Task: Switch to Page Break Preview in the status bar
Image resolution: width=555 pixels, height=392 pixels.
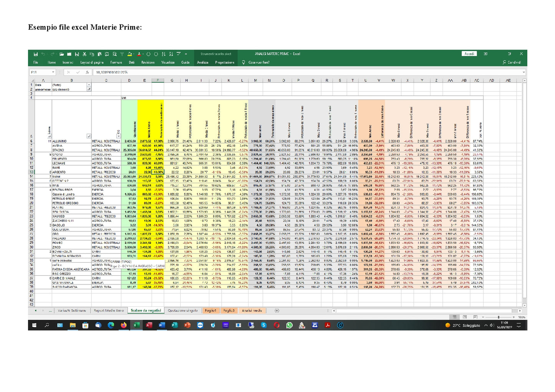Action: 475,317
